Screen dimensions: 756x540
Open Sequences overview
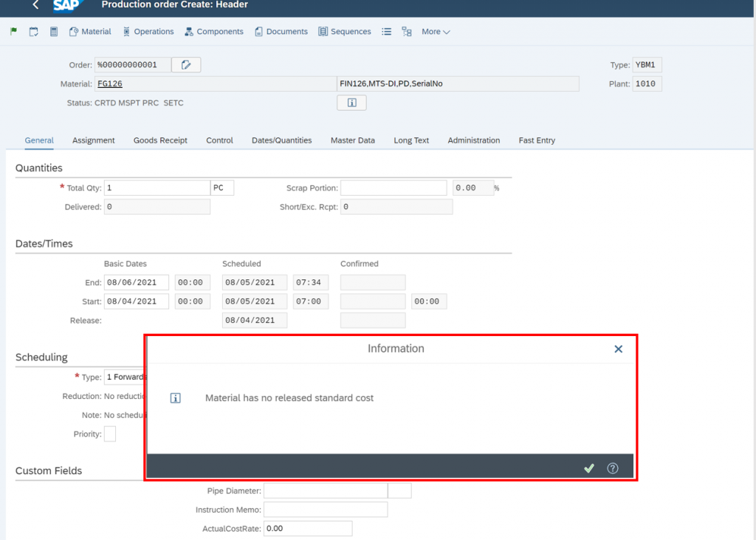click(x=345, y=31)
